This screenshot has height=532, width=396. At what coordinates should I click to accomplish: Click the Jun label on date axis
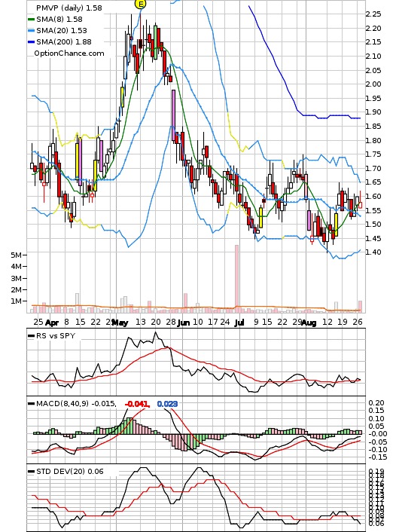(x=184, y=323)
